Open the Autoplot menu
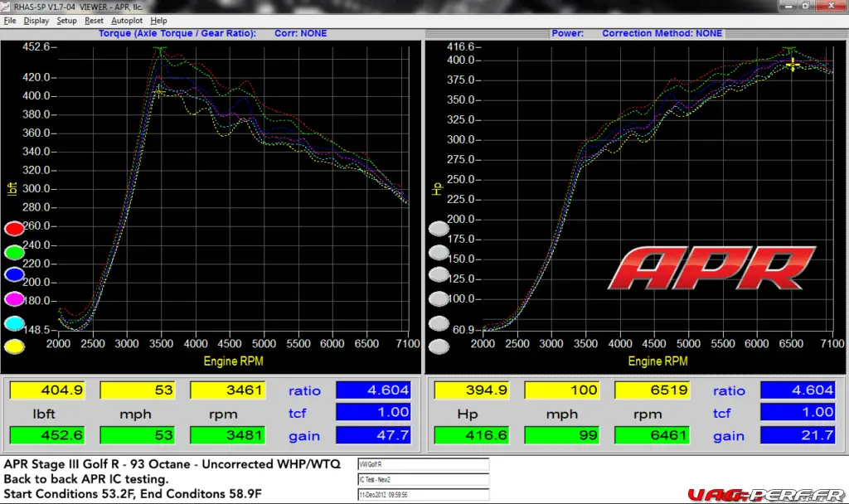 (x=127, y=21)
